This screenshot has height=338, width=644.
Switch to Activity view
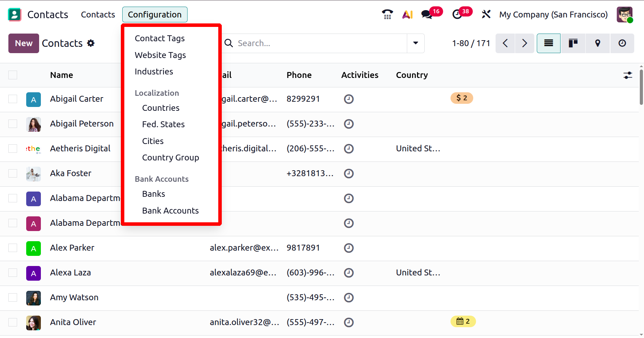coord(622,43)
